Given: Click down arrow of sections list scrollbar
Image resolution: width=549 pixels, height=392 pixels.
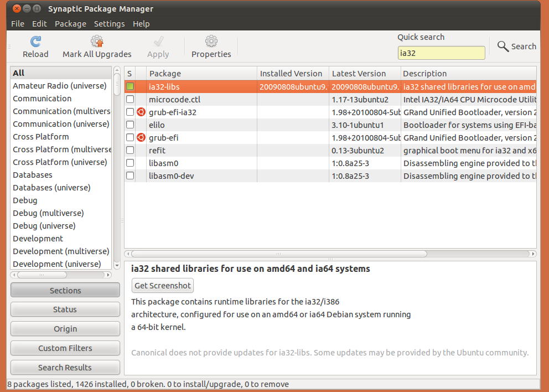Looking at the screenshot, I should pyautogui.click(x=117, y=266).
